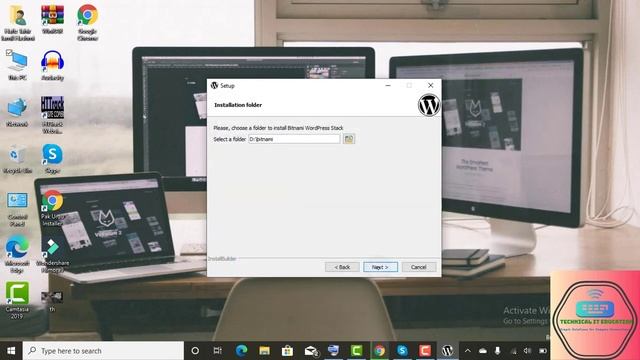Open Microsoft Store from the taskbar

[287, 351]
